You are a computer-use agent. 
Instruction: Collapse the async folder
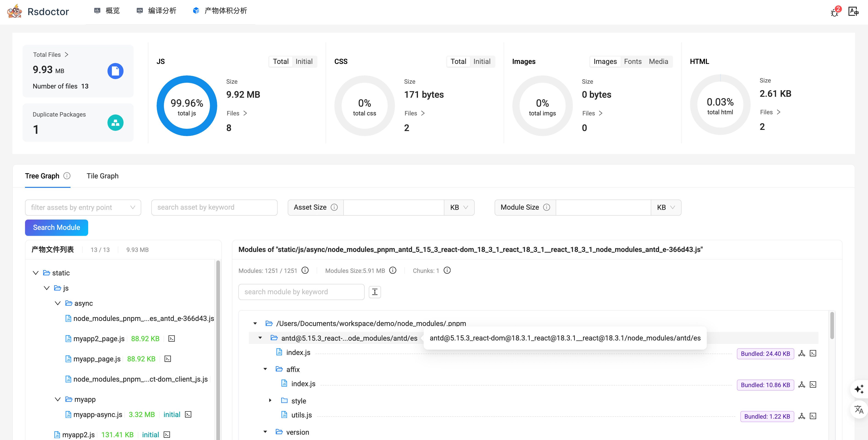[x=58, y=303]
